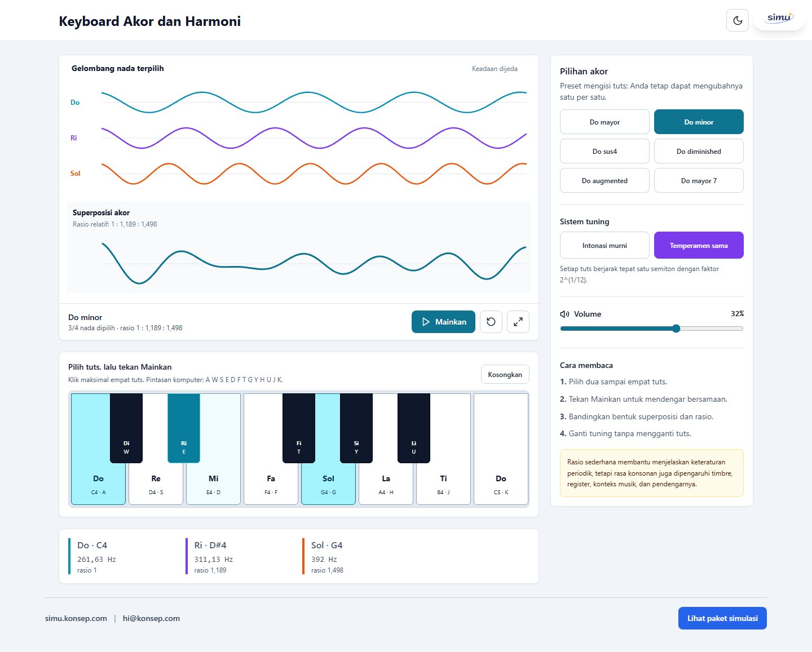Expand the waveform view to fullscreen

pos(518,322)
